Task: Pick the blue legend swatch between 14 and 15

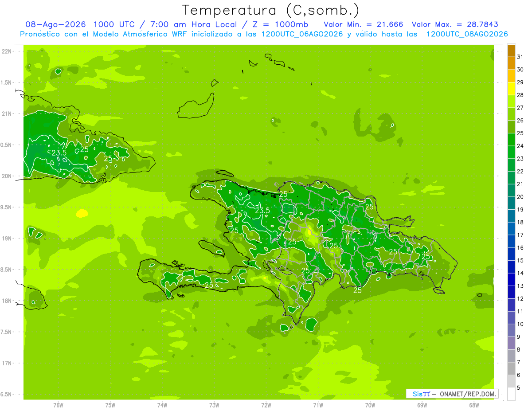Action: [511, 267]
